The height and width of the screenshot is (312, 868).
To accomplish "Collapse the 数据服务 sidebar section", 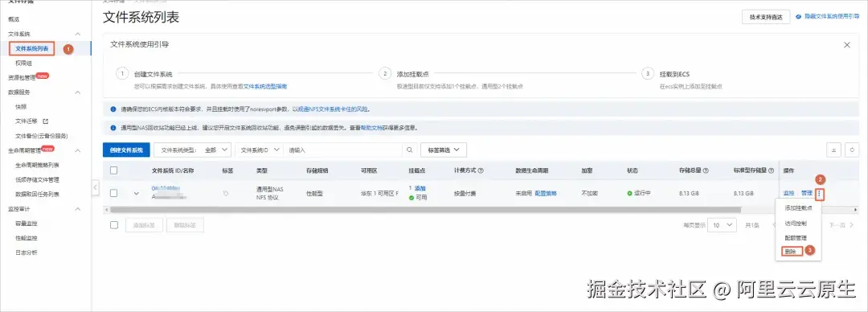I will pos(77,92).
